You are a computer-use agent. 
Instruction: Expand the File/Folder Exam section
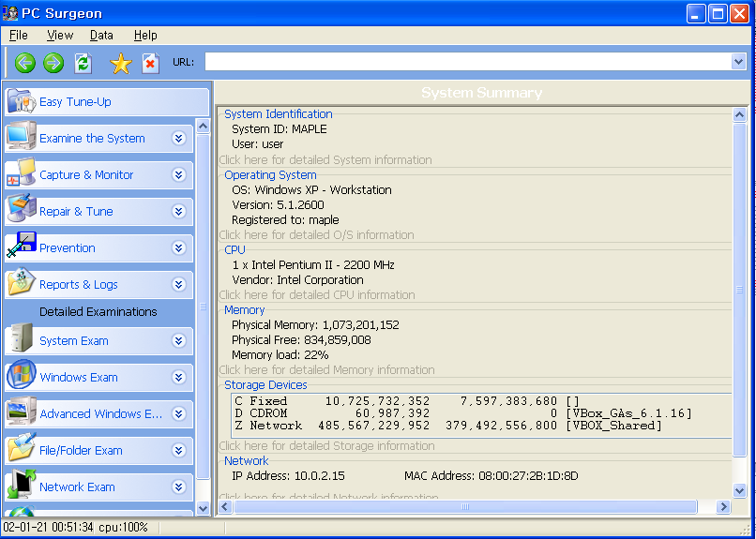(178, 450)
